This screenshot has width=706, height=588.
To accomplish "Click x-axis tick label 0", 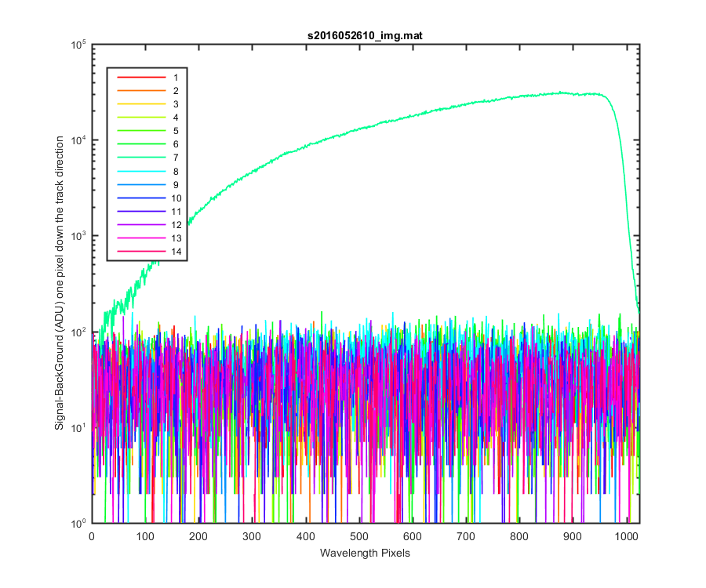I will coord(92,536).
